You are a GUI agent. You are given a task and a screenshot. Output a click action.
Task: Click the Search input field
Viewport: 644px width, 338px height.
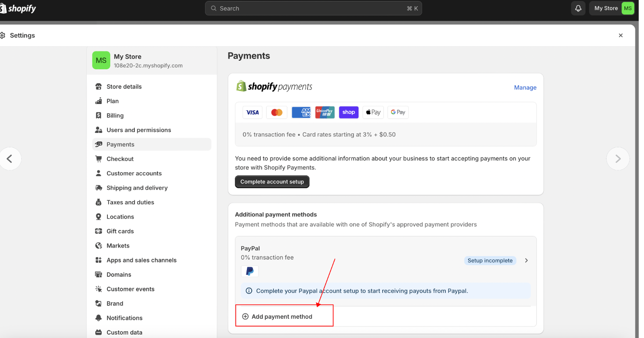point(313,8)
